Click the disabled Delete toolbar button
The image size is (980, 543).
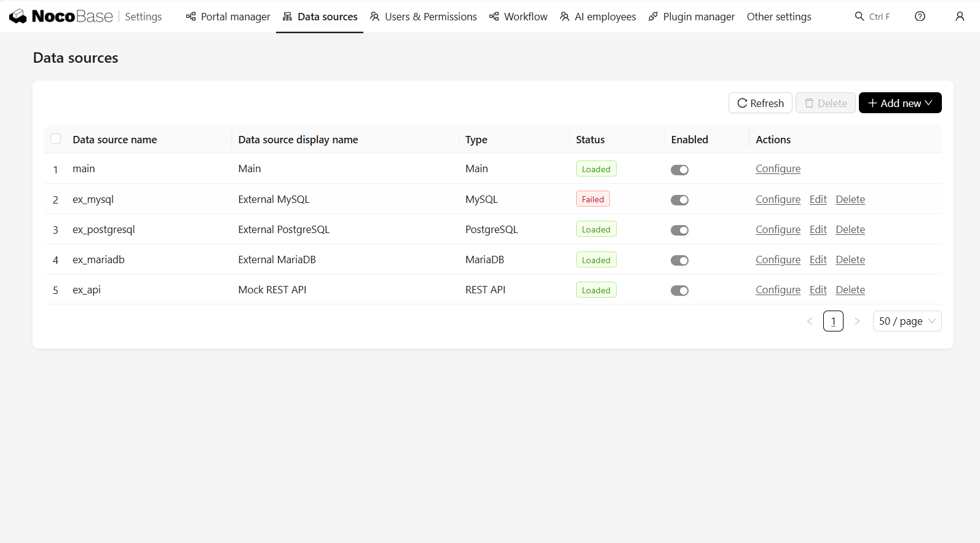826,103
